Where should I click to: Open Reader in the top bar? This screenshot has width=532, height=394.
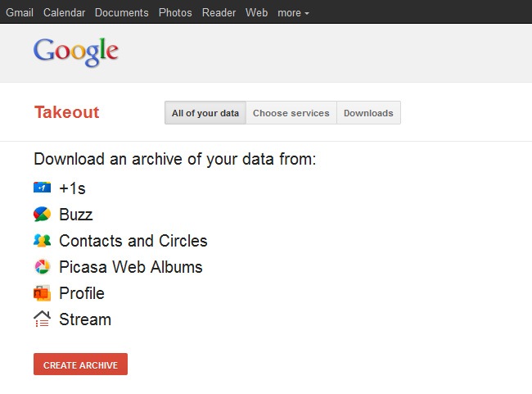pos(219,12)
